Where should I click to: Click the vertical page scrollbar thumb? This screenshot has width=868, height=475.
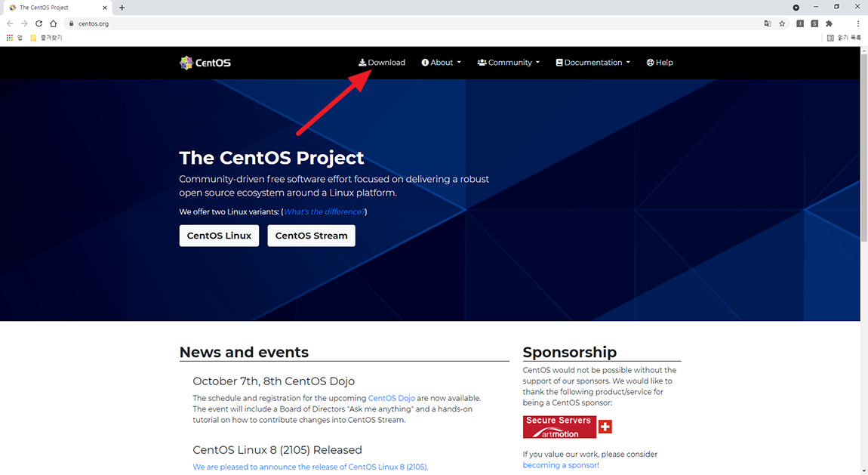click(864, 147)
